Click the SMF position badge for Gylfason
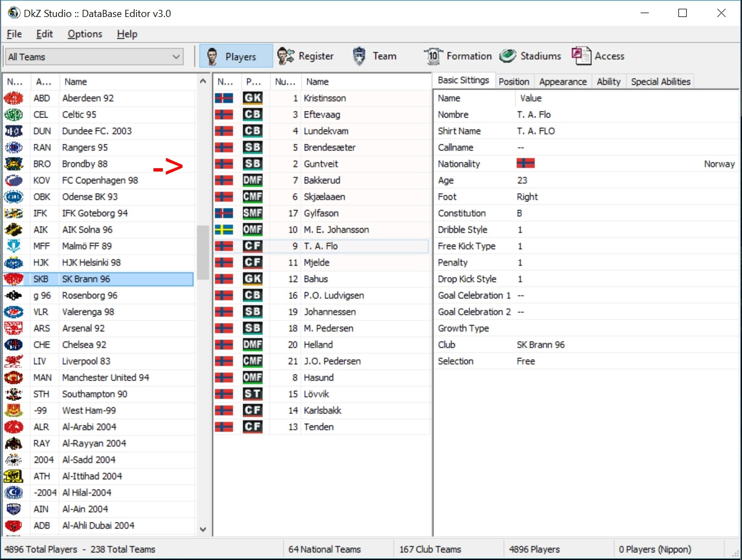 click(253, 213)
